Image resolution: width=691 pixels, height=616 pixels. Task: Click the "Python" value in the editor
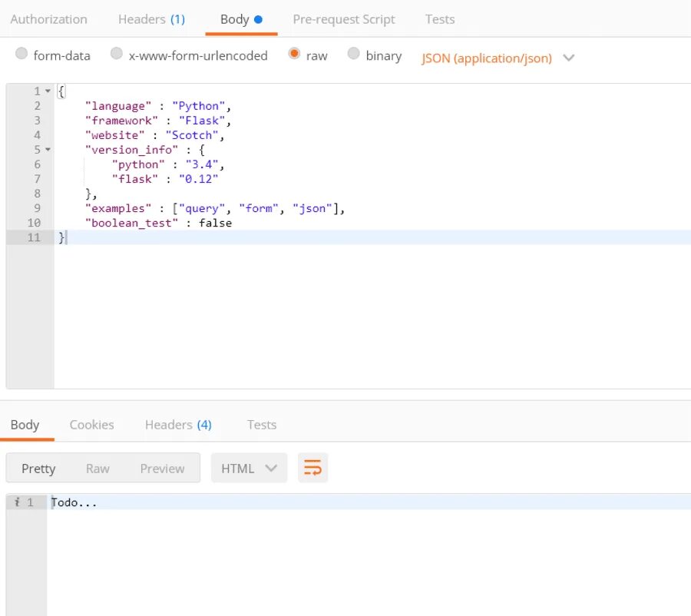click(x=199, y=106)
